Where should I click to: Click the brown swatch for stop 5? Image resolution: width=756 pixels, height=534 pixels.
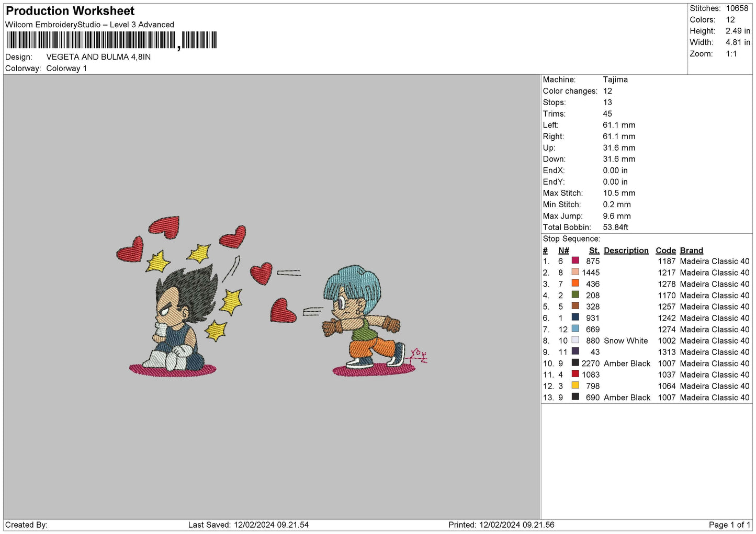[575, 306]
